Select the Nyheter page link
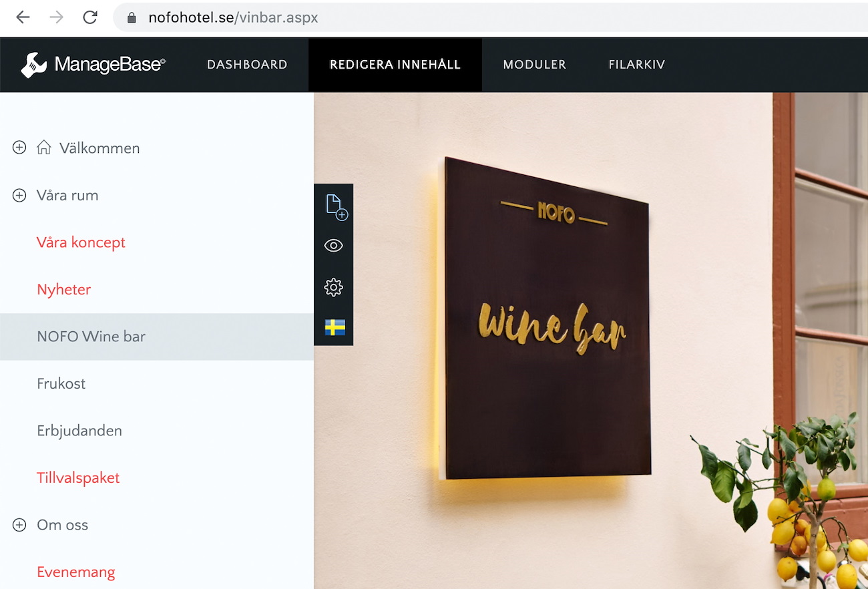The width and height of the screenshot is (868, 589). [x=63, y=290]
